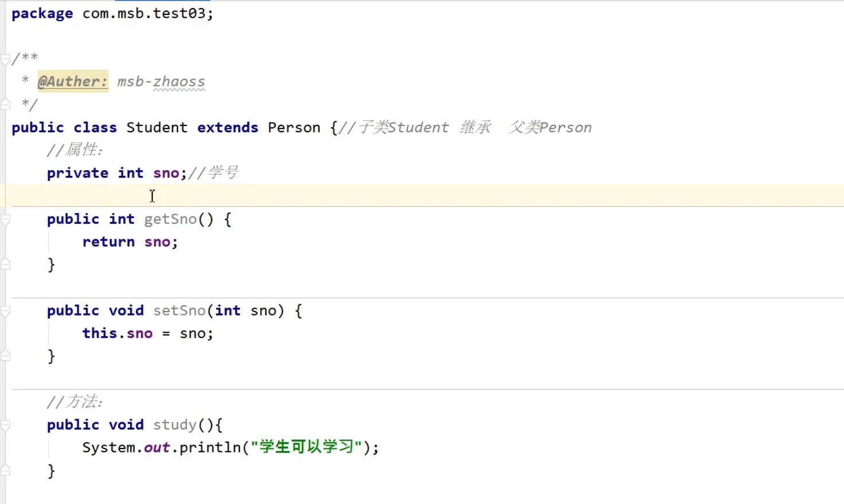844x504 pixels.
Task: Place cursor on getSno method name
Action: [170, 219]
